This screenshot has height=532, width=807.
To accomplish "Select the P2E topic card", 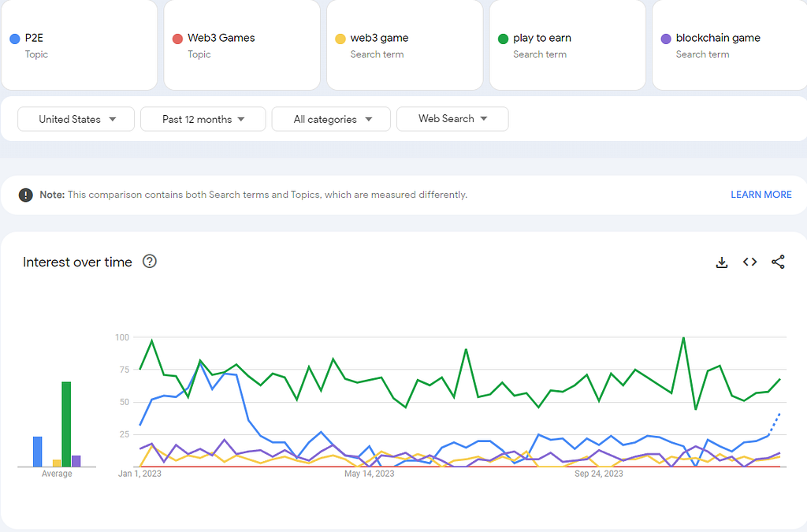I will [80, 45].
